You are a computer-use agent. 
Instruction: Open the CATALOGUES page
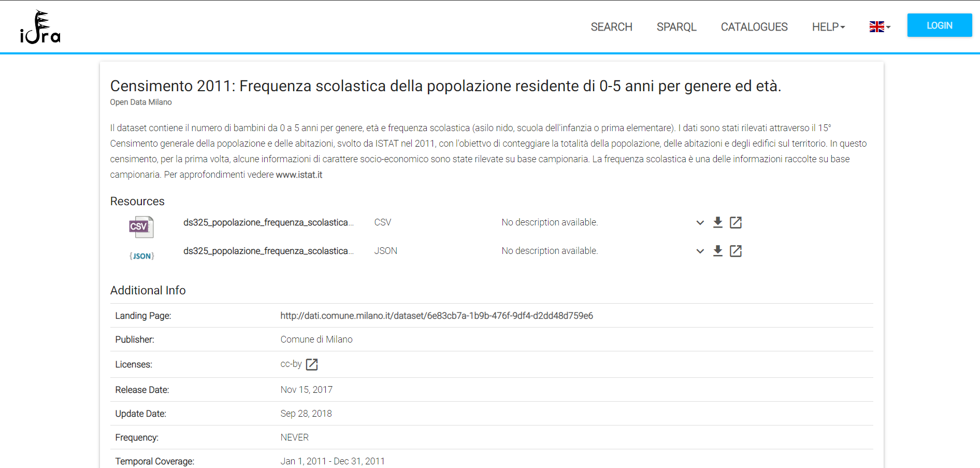tap(754, 27)
